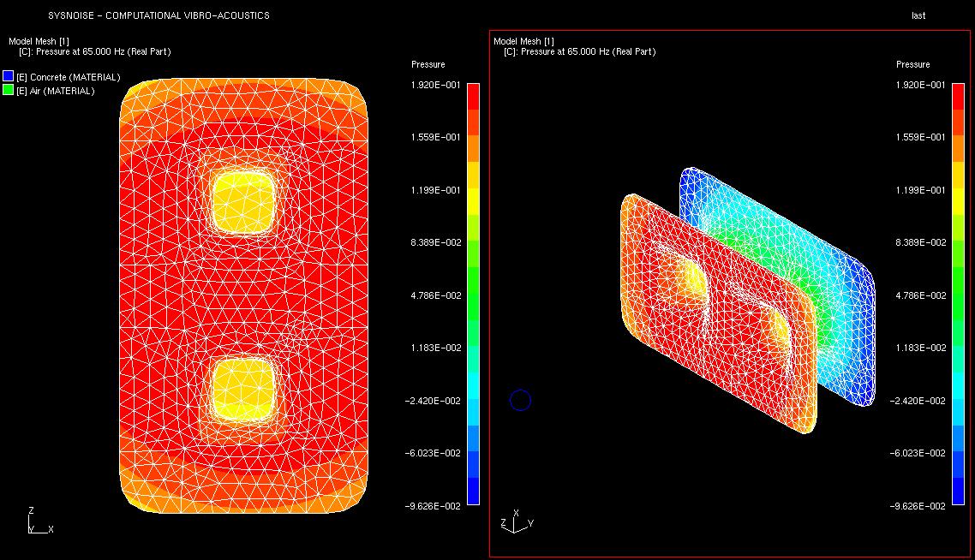Click the 1.199E-001 value on right colorbar
The image size is (975, 560).
[x=920, y=190]
